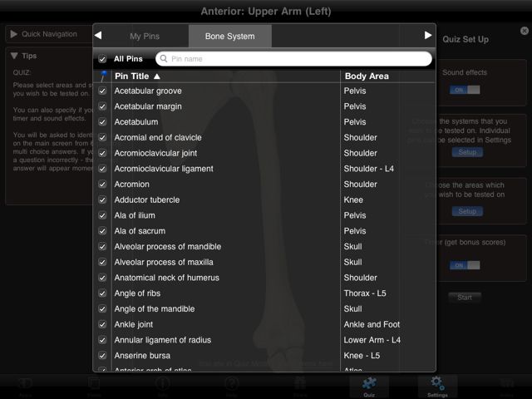Select 'Alveolar process of maxilla' row text
Viewport: 532px width, 399px height.
coord(164,263)
